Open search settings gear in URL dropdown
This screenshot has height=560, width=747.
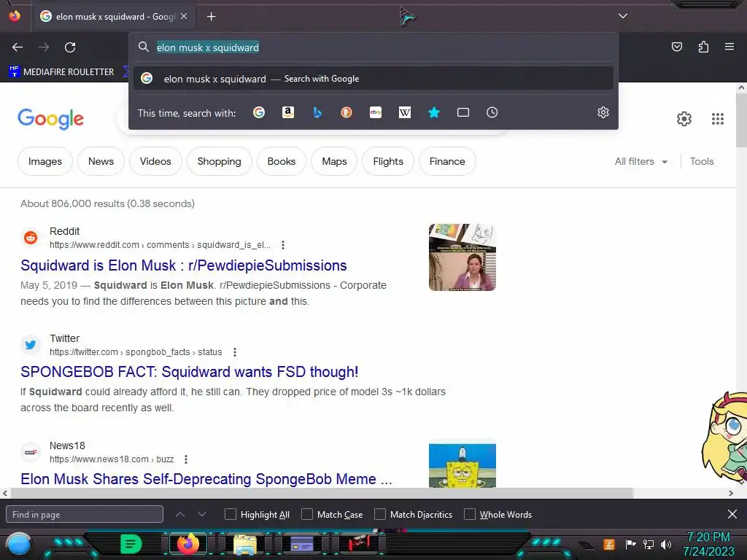click(x=603, y=112)
